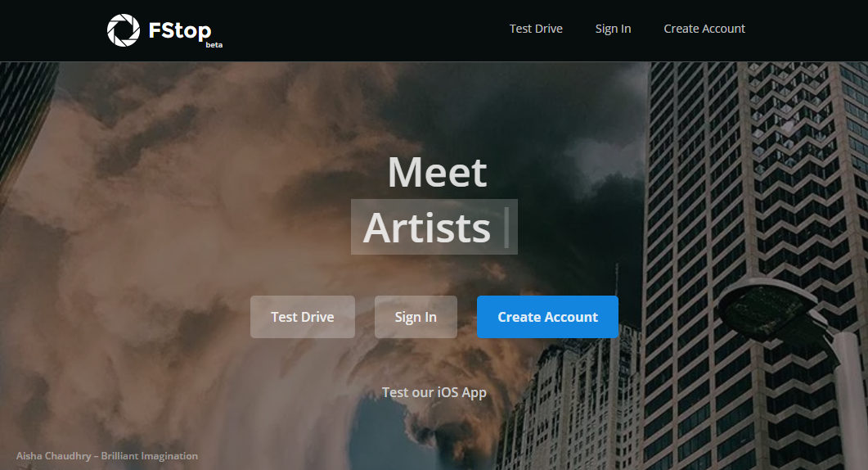Select Create Account in the top navigation
Viewport: 868px width, 470px height.
704,29
